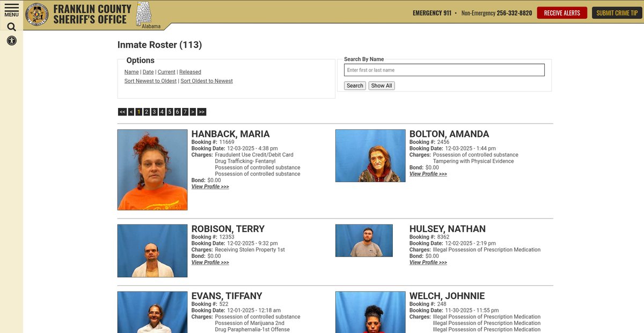Viewport: 644px width, 333px height.
Task: Open Robison, Terry mugshot thumbnail
Action: tap(152, 251)
